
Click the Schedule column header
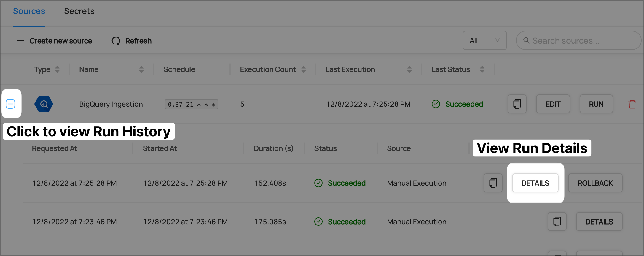[179, 69]
